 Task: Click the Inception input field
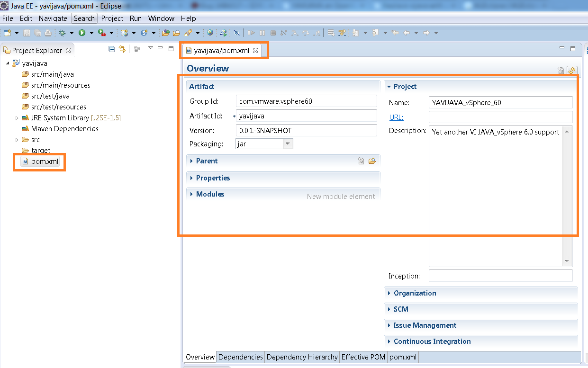[500, 276]
